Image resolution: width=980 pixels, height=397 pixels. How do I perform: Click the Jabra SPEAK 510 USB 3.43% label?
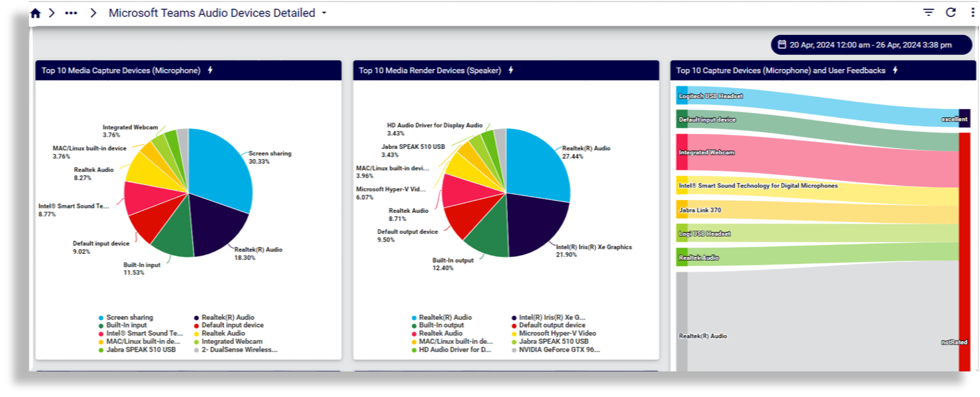click(x=413, y=151)
